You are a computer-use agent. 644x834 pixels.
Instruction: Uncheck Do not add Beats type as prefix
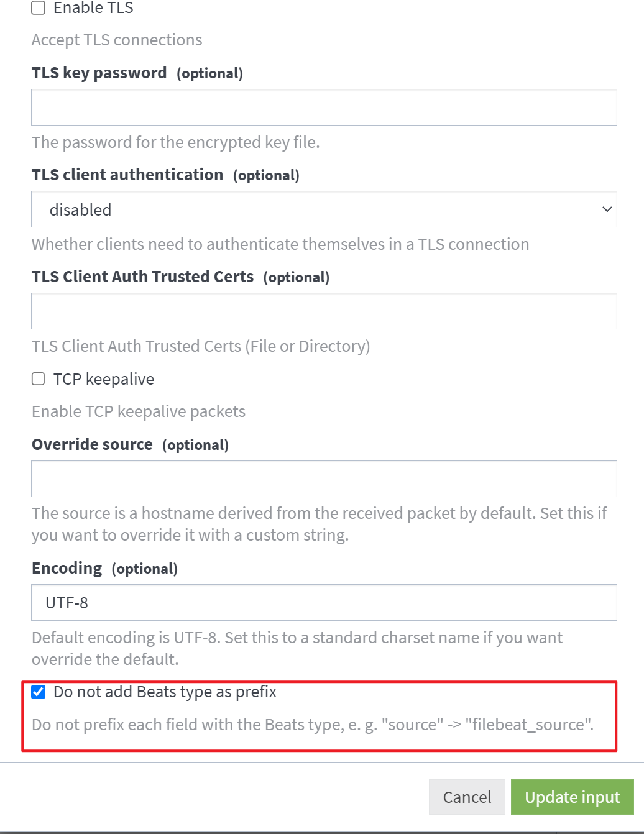39,692
